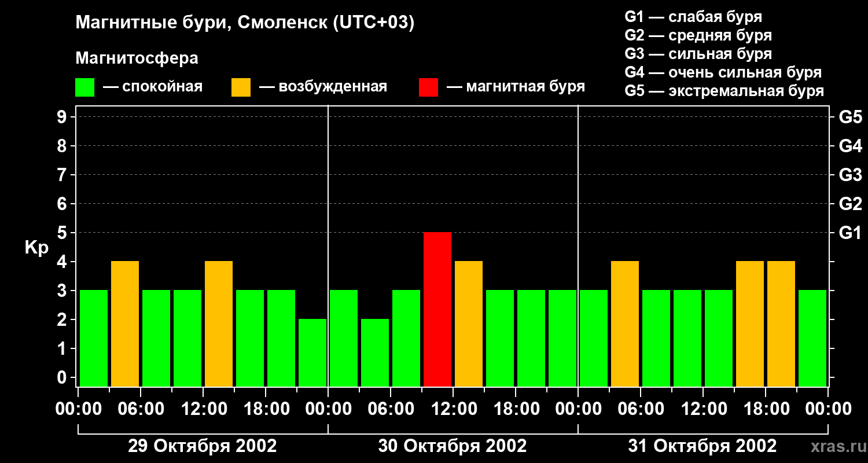This screenshot has height=463, width=868.
Task: Click the '30 Октября 2002' date label
Action: click(453, 446)
